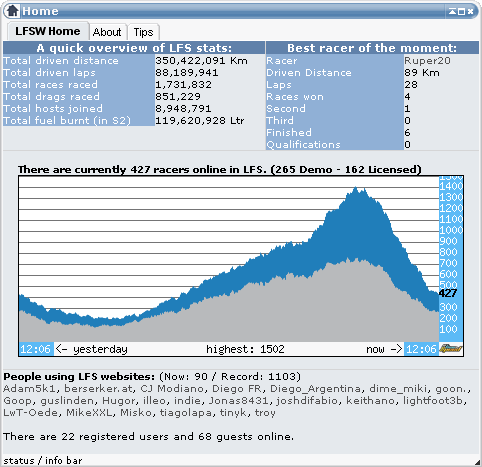482x467 pixels.
Task: Open user LwT-Oede in online list
Action: point(30,413)
